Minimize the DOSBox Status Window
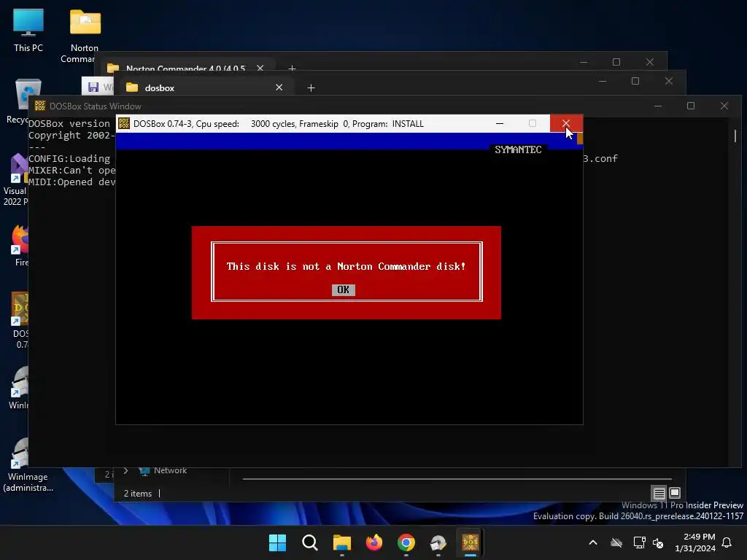The height and width of the screenshot is (560, 747). 658,106
